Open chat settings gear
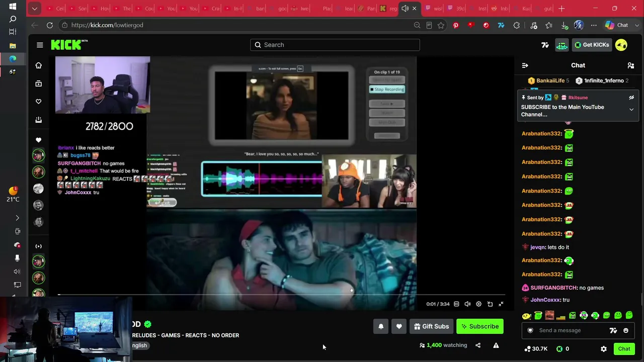Image resolution: width=644 pixels, height=362 pixels. click(x=604, y=349)
